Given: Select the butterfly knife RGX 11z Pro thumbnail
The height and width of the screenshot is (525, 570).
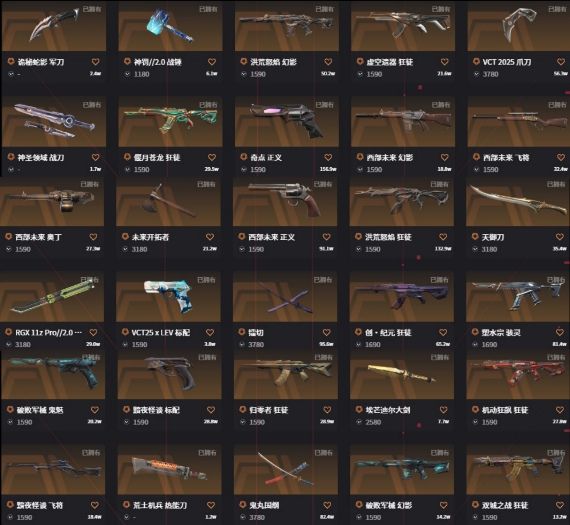Looking at the screenshot, I should 52,296.
